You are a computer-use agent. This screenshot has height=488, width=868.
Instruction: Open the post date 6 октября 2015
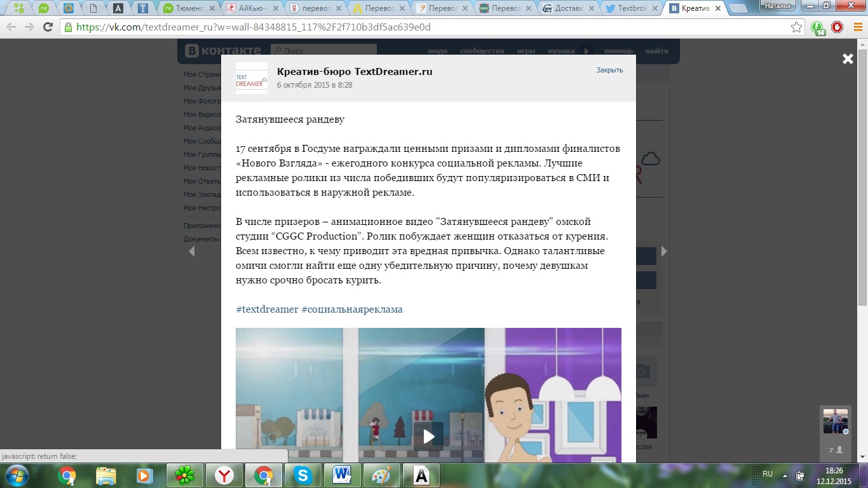click(315, 85)
